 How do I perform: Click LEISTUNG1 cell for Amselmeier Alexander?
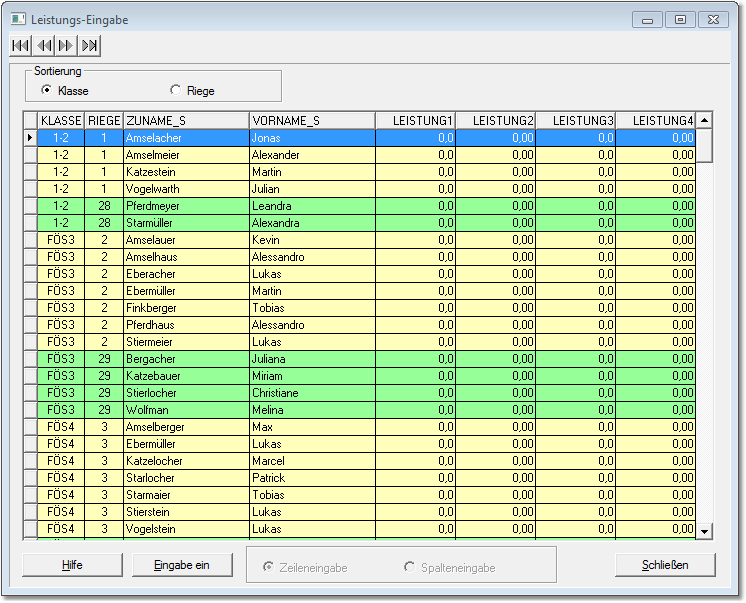(415, 155)
